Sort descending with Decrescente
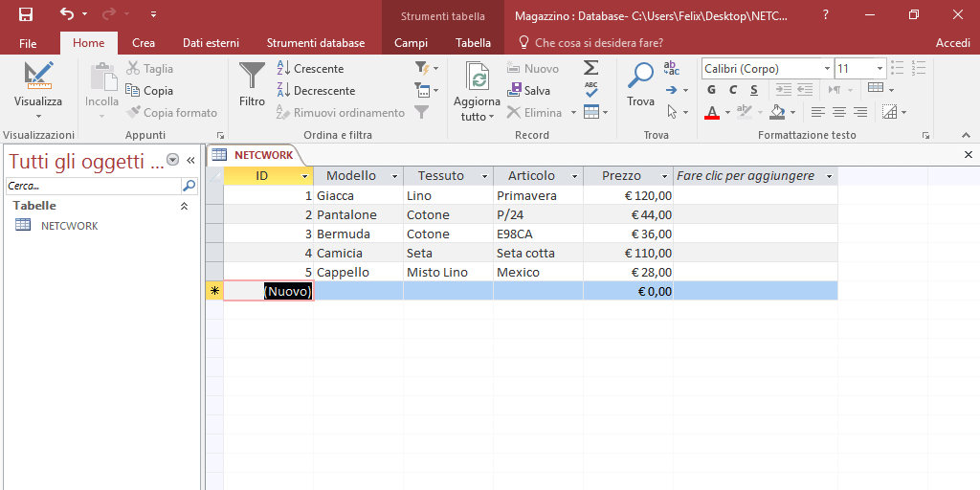The width and height of the screenshot is (980, 490). (x=316, y=91)
